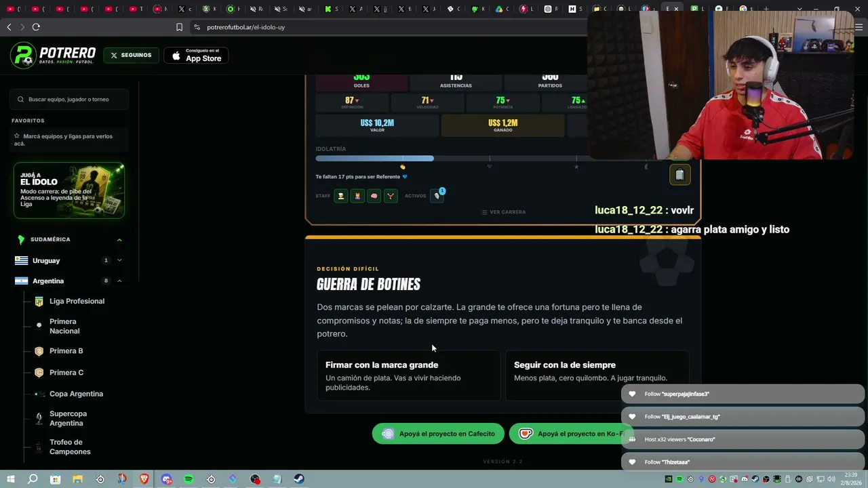The height and width of the screenshot is (488, 868).
Task: Click the Seguinos X button
Action: point(132,56)
